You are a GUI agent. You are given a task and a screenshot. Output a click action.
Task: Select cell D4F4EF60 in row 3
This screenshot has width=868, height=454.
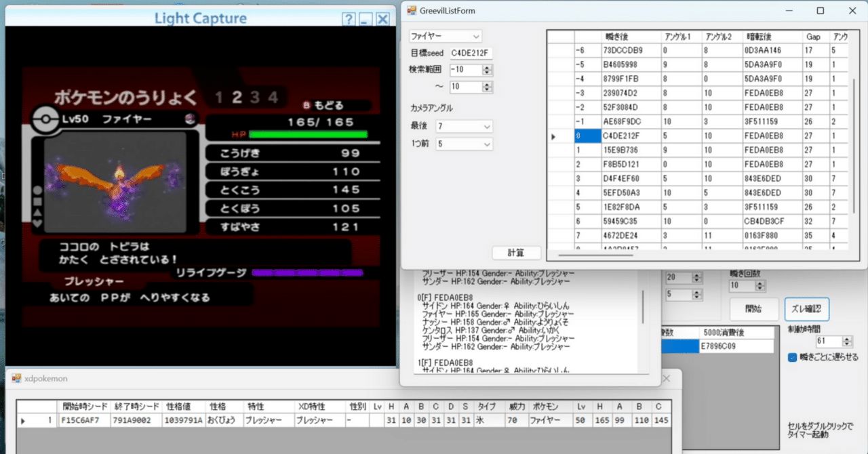coord(631,178)
